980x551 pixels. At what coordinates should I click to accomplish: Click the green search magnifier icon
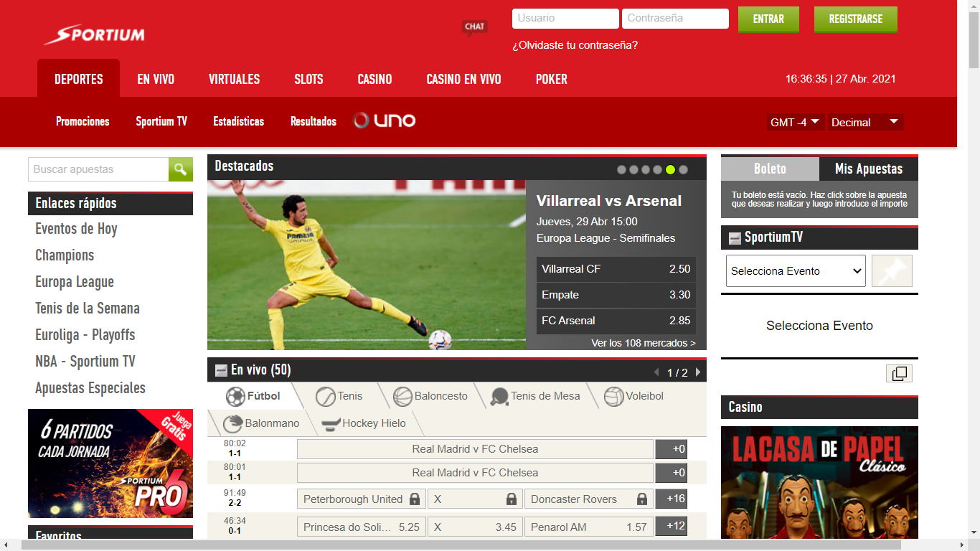(180, 169)
